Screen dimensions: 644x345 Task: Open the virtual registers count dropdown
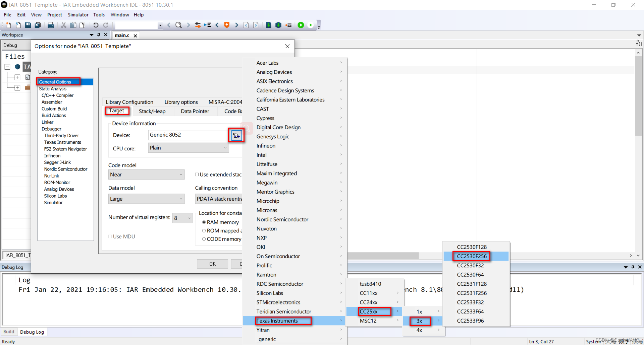pos(182,218)
